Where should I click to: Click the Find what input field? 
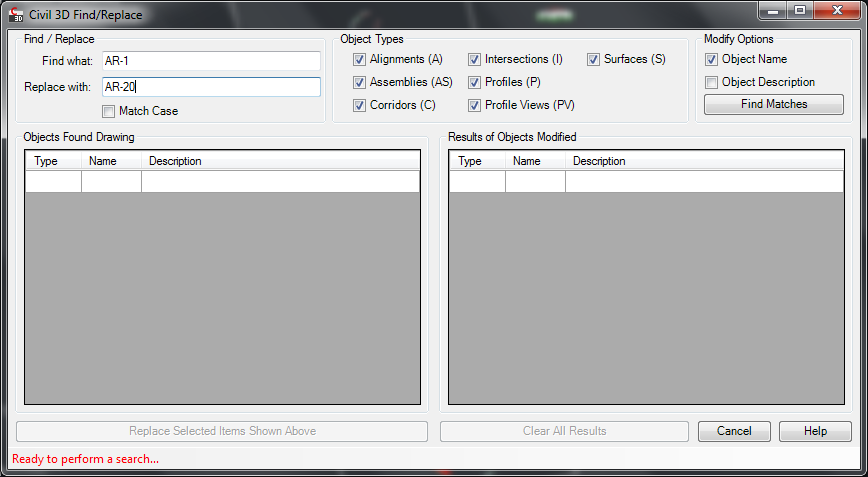(x=211, y=61)
